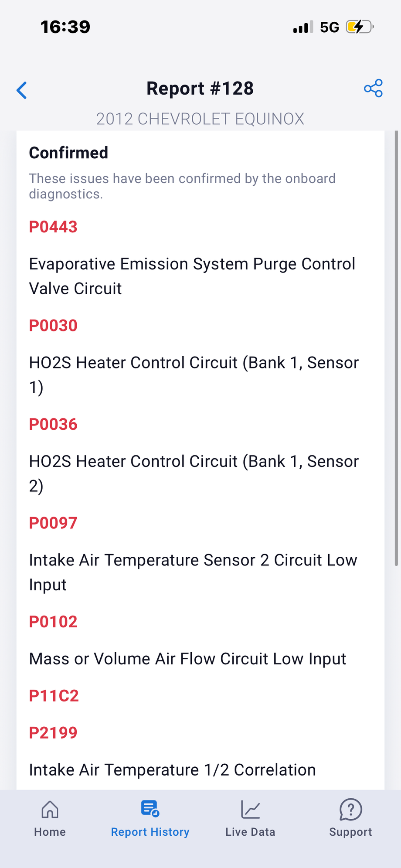This screenshot has height=868, width=401.
Task: Click the vertical scrollbar on the right
Action: 396,348
